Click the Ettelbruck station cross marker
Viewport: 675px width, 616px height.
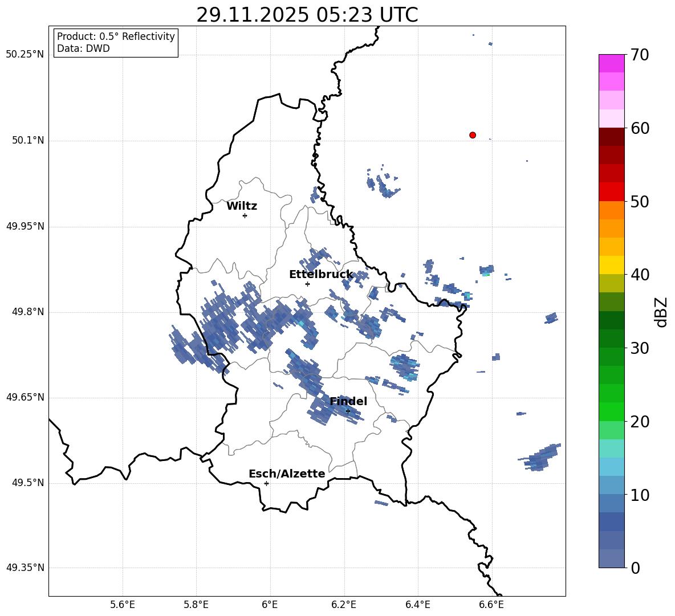coord(307,284)
